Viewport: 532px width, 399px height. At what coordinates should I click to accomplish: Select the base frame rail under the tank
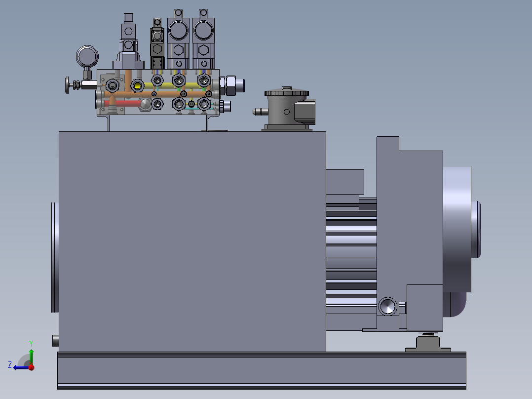click(x=262, y=370)
